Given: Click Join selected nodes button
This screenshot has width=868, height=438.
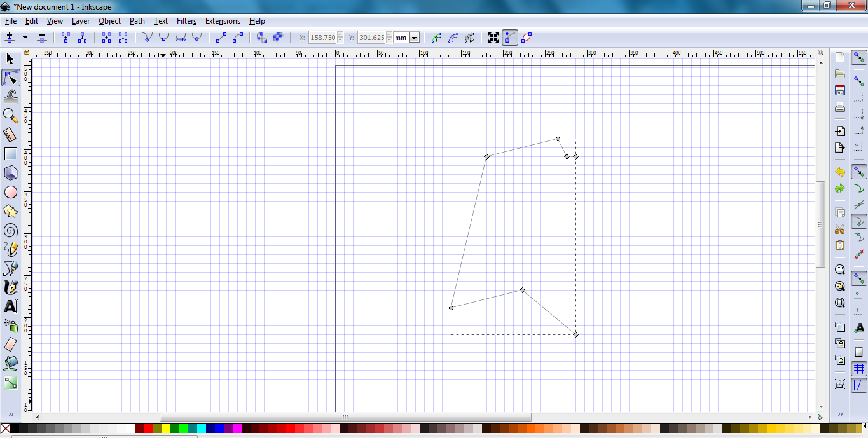Looking at the screenshot, I should pos(65,38).
